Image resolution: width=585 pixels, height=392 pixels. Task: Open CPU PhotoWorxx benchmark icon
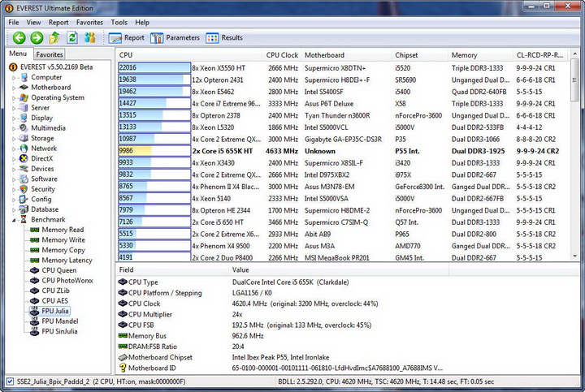click(35, 280)
